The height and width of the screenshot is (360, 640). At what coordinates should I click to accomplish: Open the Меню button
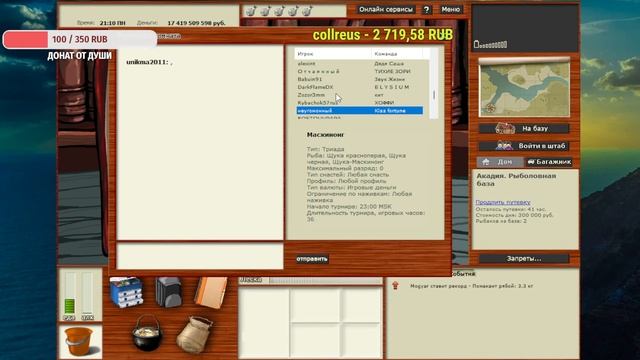(x=451, y=9)
